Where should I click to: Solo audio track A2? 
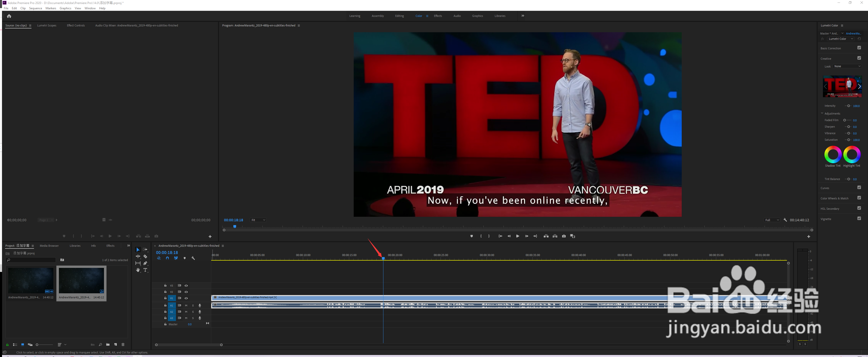click(x=193, y=312)
